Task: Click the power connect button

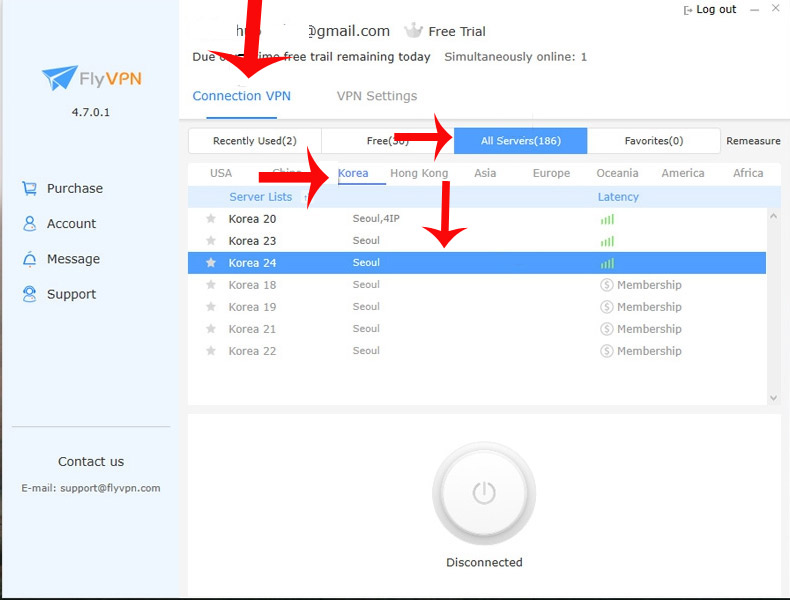Action: [x=484, y=493]
